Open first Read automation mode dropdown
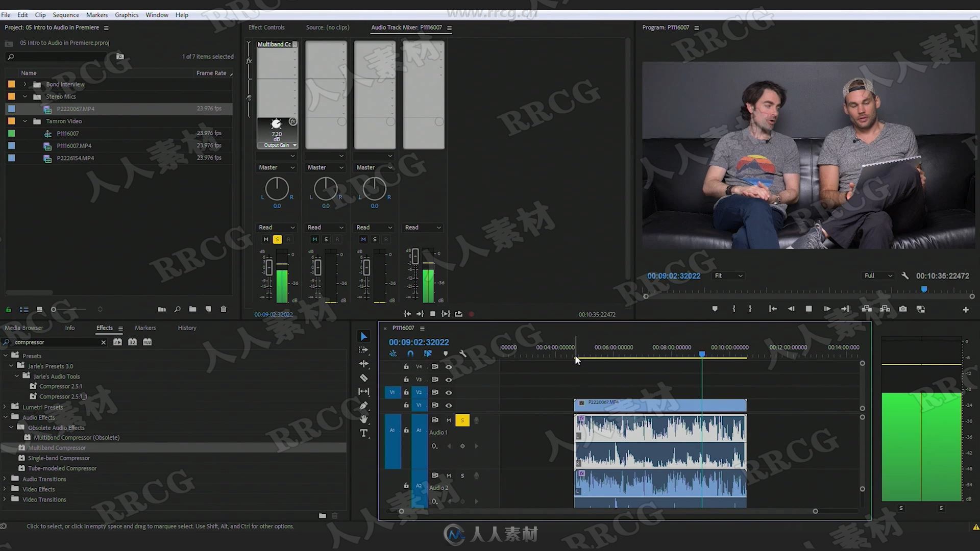Screen dimensions: 980x551 click(x=276, y=228)
